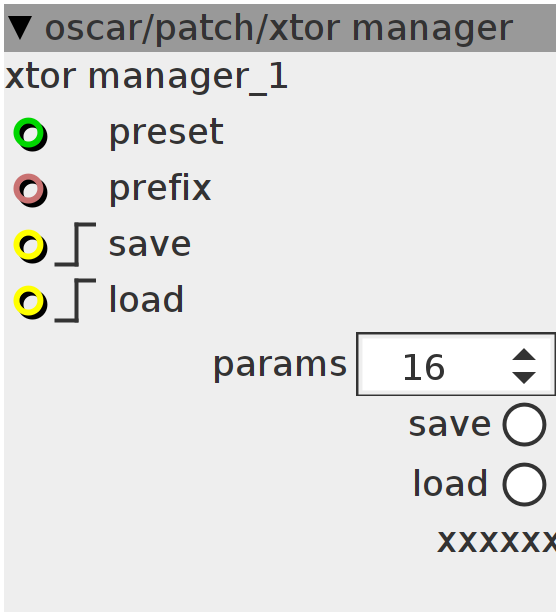Click the preset inlet label
This screenshot has height=616, width=560.
(166, 133)
